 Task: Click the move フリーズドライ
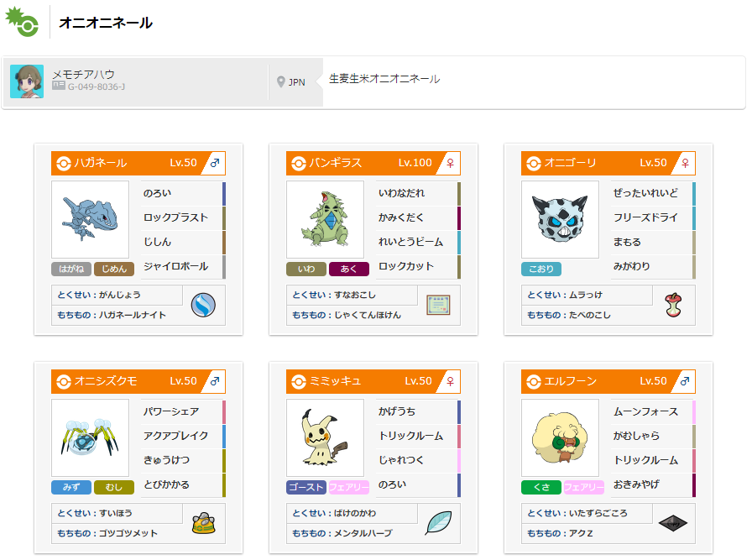645,217
